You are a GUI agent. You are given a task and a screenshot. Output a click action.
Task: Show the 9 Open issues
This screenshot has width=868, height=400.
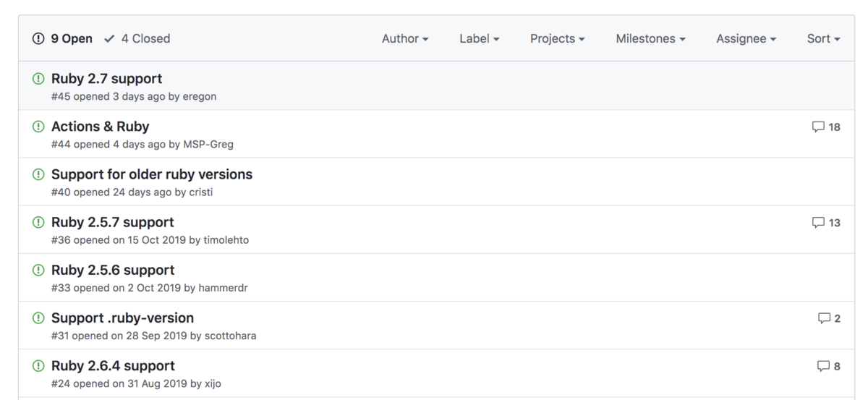[x=63, y=38]
